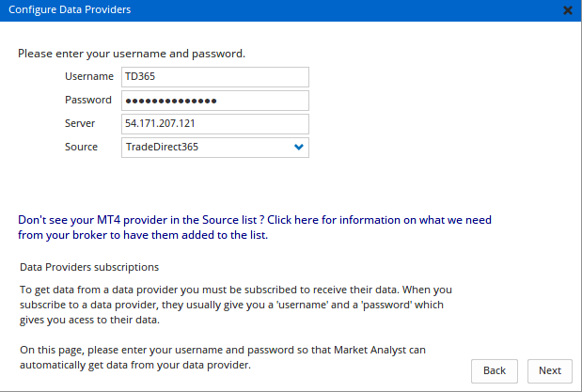Proceed with the Next button
The width and height of the screenshot is (582, 392).
549,370
